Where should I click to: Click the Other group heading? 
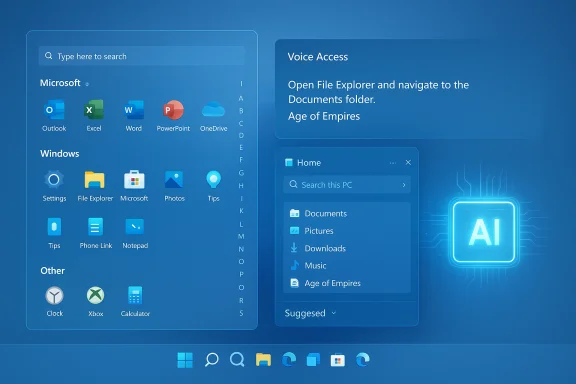click(x=53, y=271)
